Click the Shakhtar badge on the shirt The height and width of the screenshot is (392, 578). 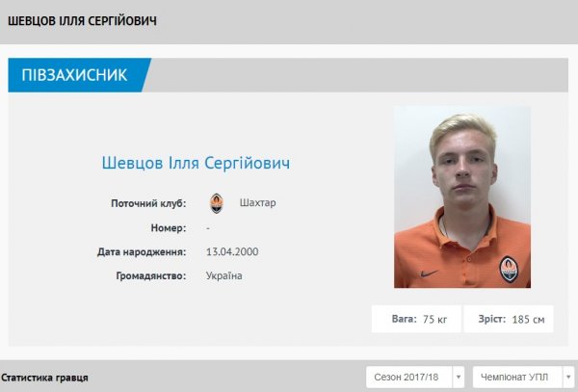(x=509, y=270)
